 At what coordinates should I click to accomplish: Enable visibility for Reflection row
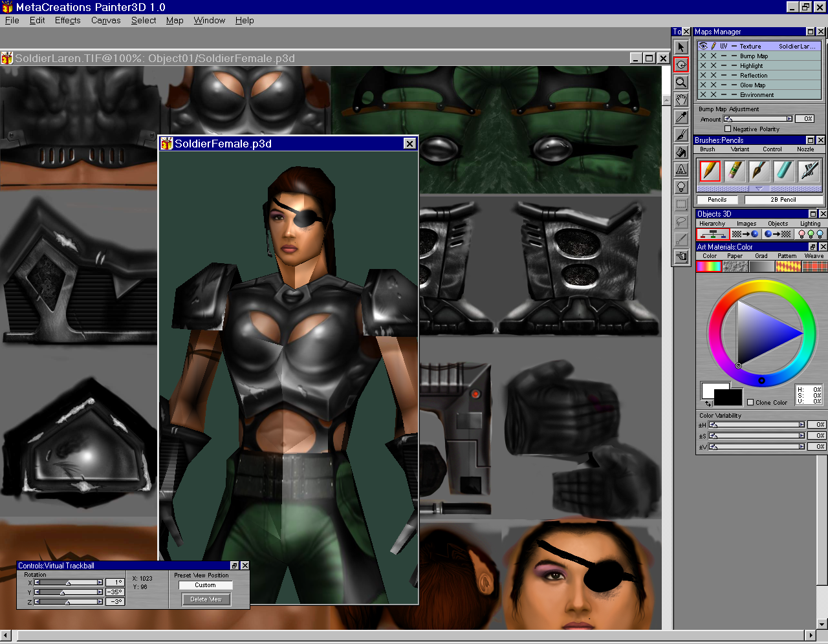tap(703, 75)
